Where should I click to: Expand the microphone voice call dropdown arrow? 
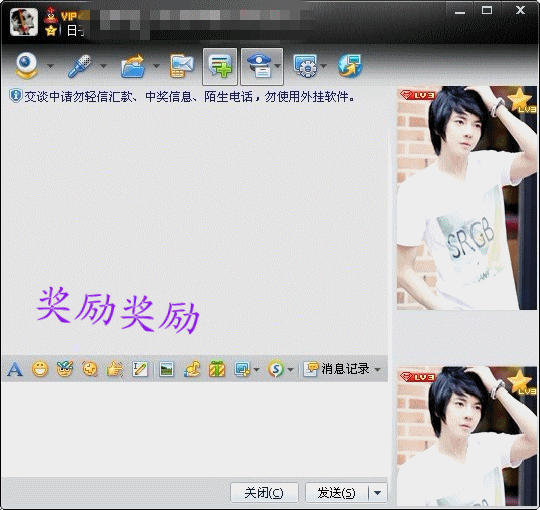(x=103, y=65)
